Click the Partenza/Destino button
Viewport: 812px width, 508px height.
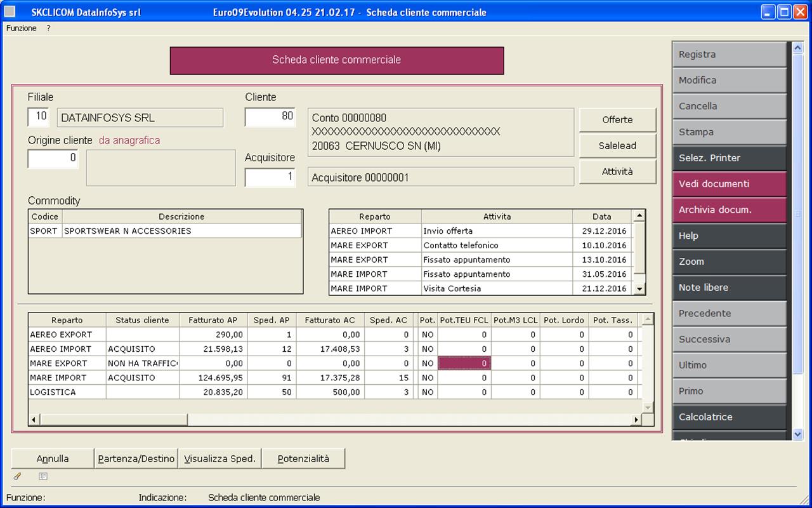pyautogui.click(x=136, y=458)
